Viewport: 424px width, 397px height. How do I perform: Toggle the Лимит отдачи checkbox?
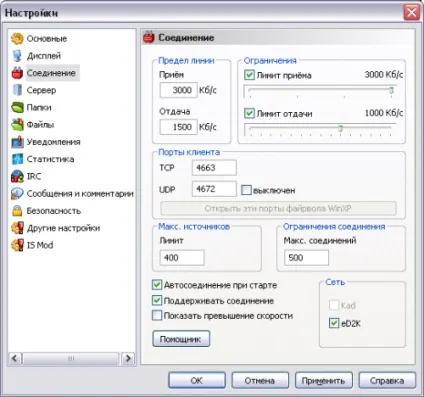click(249, 113)
